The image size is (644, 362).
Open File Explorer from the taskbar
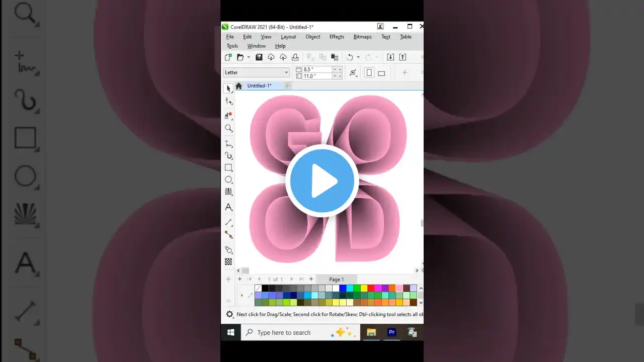pyautogui.click(x=371, y=332)
